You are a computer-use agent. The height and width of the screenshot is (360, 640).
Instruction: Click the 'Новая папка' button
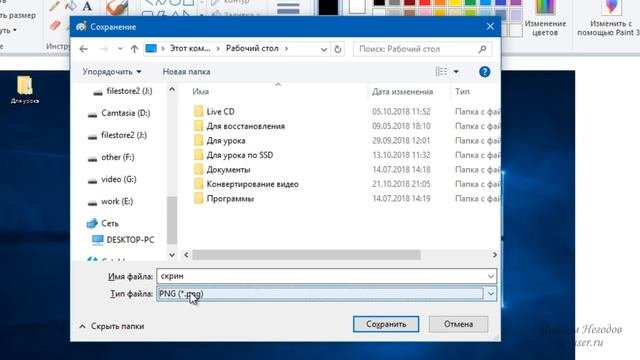(x=187, y=72)
